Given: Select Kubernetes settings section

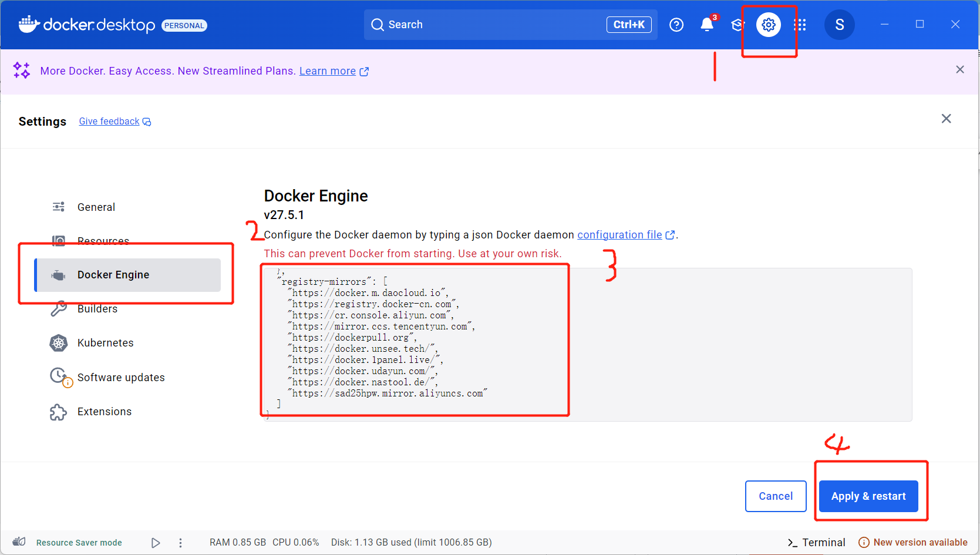Looking at the screenshot, I should click(x=128, y=343).
